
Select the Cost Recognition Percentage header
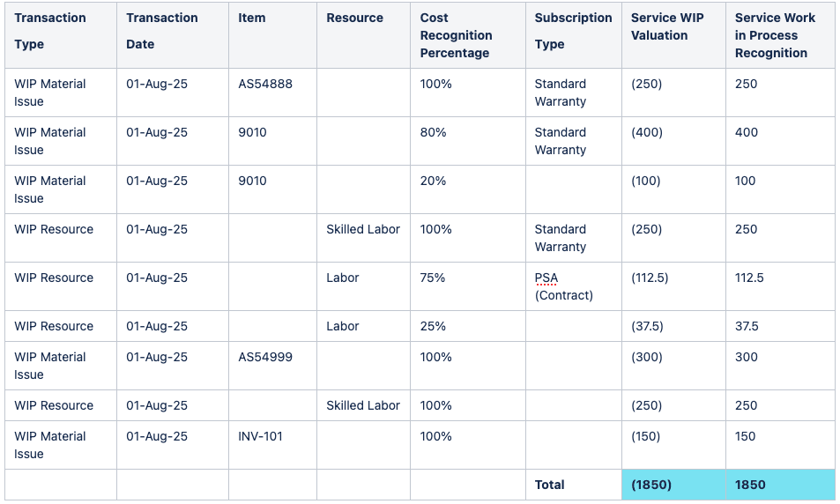coord(468,35)
